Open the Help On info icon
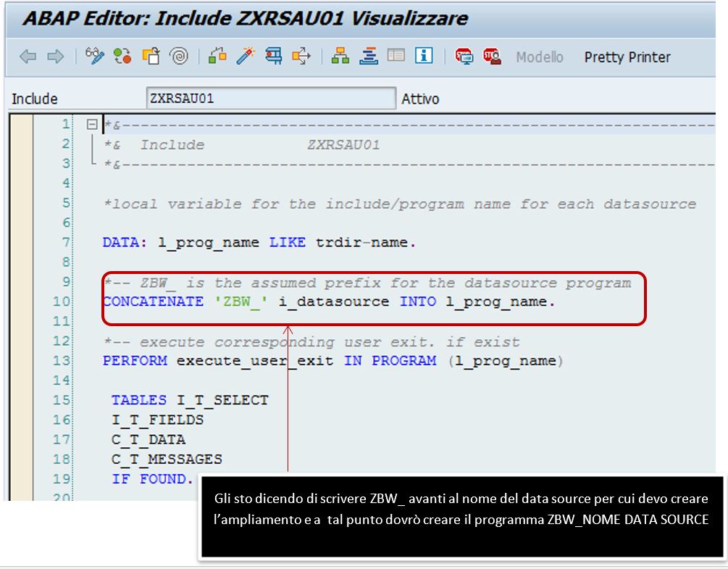The height and width of the screenshot is (569, 728). [424, 56]
